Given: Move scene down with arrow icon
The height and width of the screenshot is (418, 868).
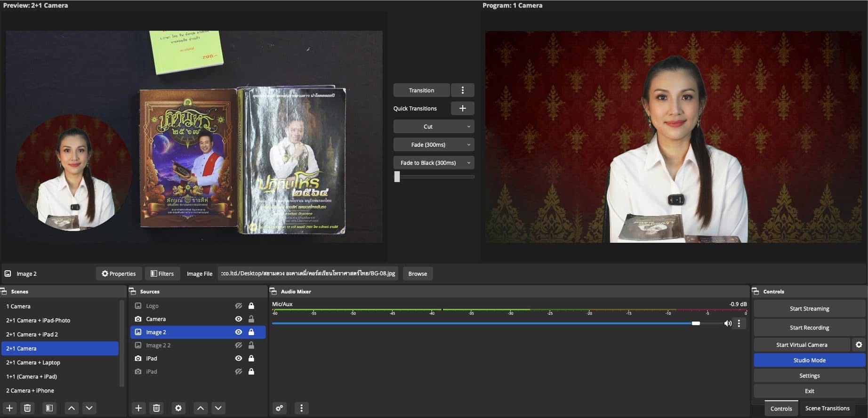Looking at the screenshot, I should 89,408.
